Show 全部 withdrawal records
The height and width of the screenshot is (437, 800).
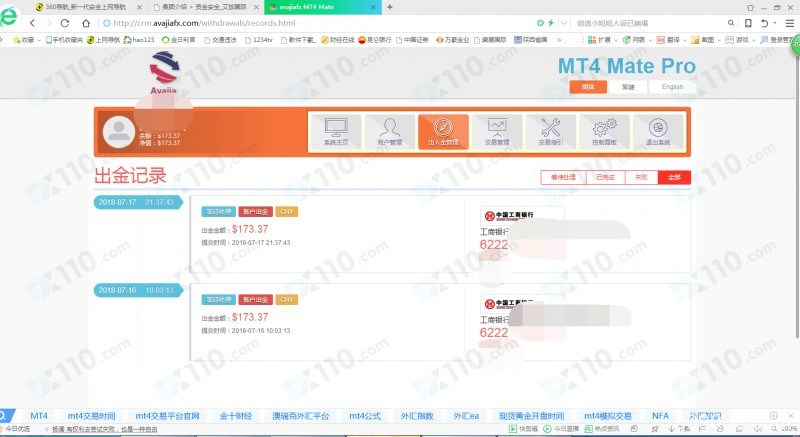pos(674,177)
